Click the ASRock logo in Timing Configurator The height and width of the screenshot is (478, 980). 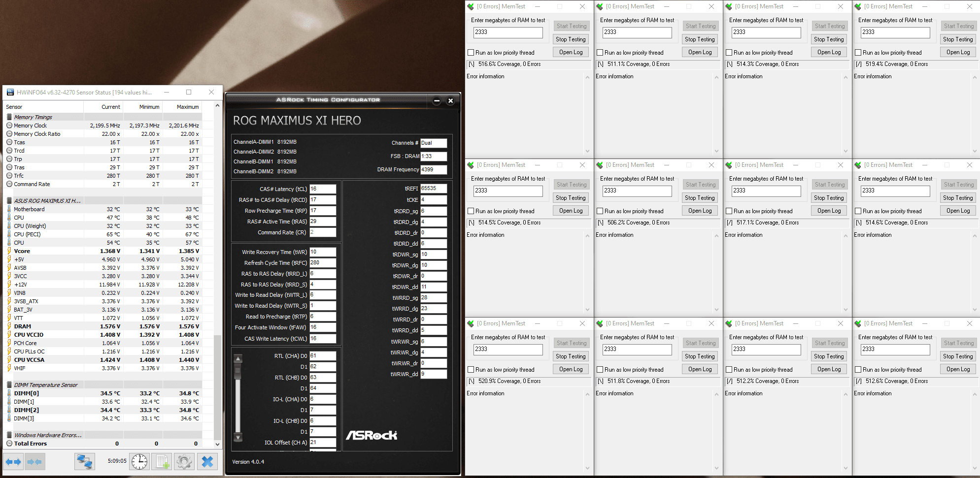click(x=372, y=435)
